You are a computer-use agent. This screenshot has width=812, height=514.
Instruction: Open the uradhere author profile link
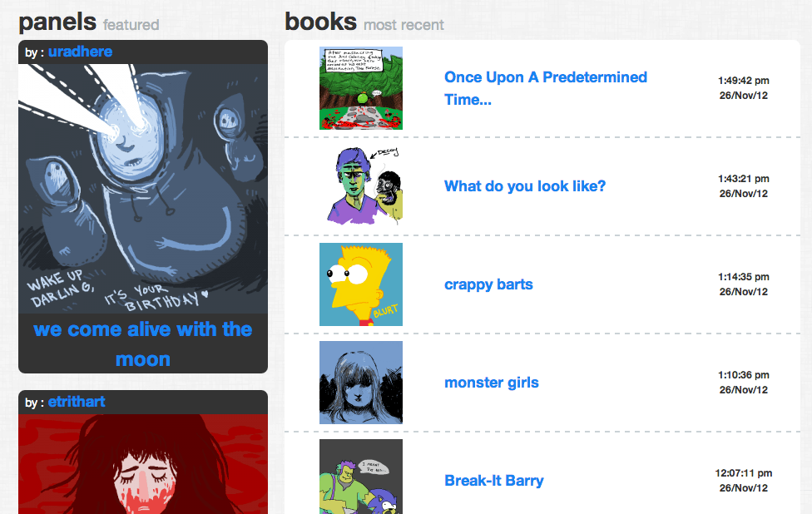point(80,52)
